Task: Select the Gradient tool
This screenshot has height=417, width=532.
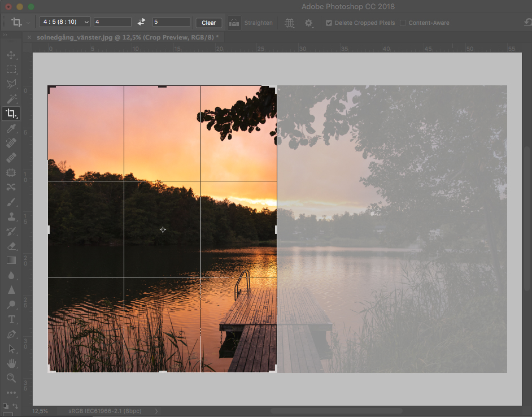Action: point(11,260)
